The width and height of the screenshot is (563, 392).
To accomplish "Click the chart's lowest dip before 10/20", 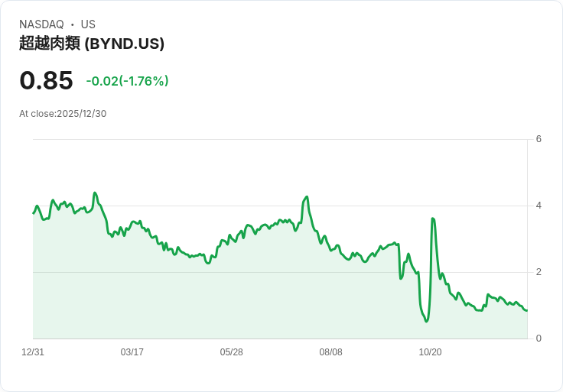I will 427,321.
